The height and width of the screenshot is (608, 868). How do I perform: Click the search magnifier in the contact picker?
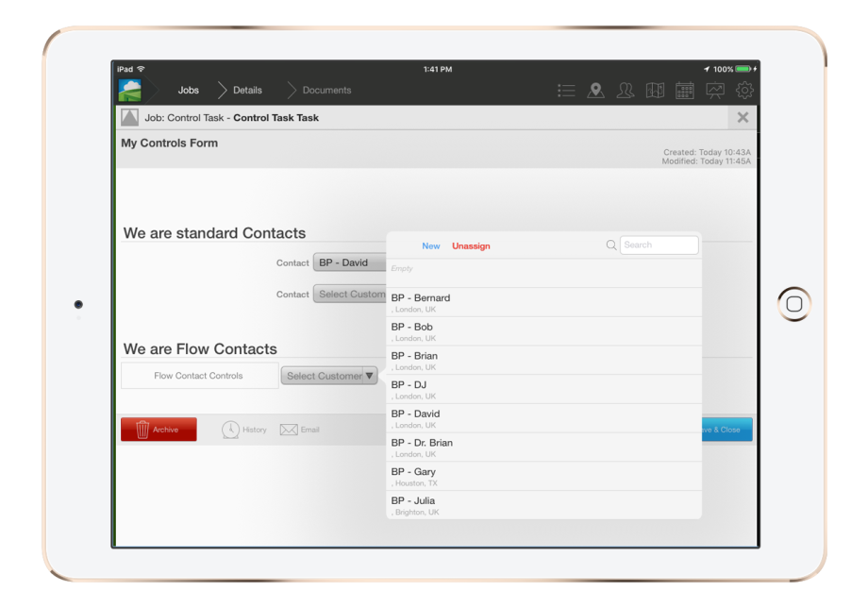[x=610, y=245]
